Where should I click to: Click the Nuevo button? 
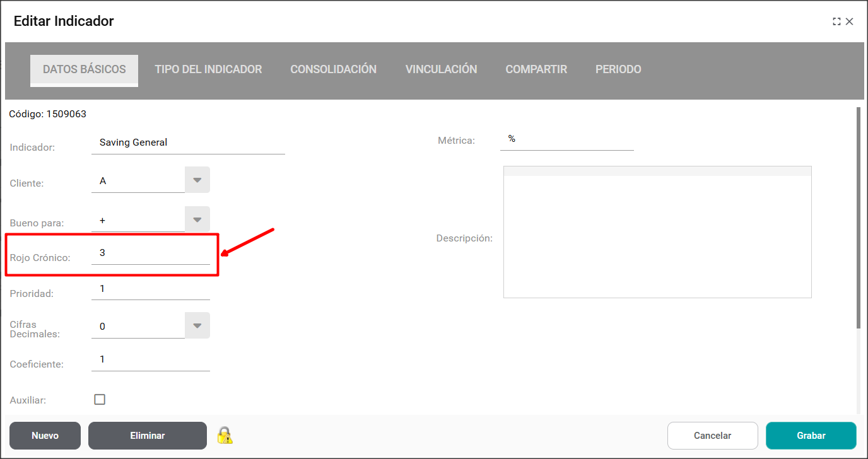pyautogui.click(x=45, y=436)
